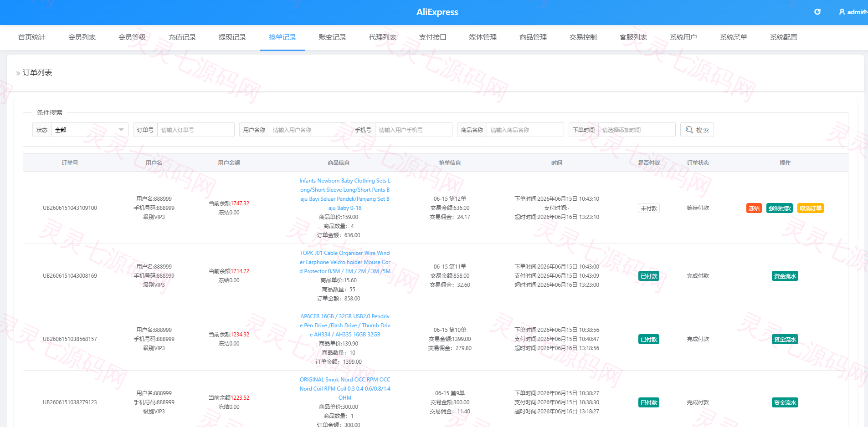Click the 搜索 search button
This screenshot has height=427, width=868.
(x=697, y=130)
